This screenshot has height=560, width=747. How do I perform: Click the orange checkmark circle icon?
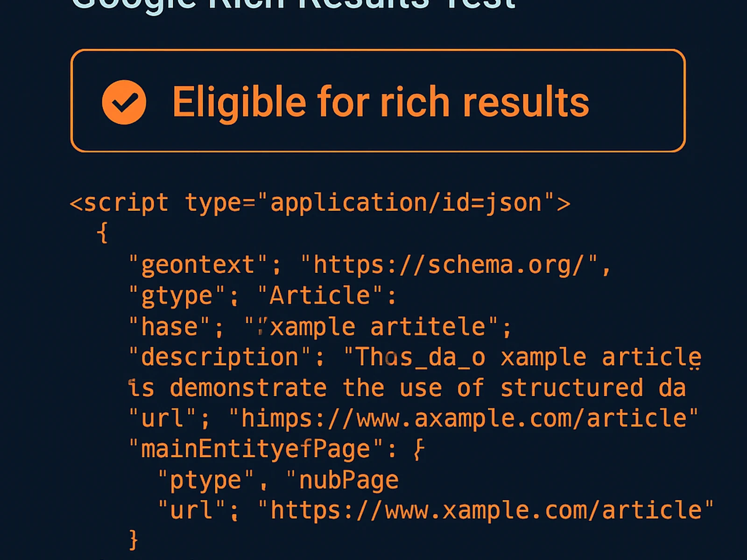(124, 102)
